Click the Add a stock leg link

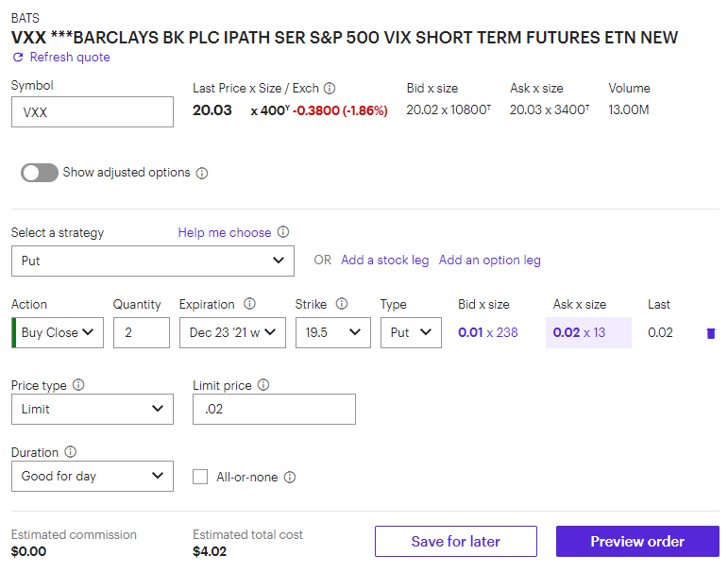pyautogui.click(x=385, y=260)
